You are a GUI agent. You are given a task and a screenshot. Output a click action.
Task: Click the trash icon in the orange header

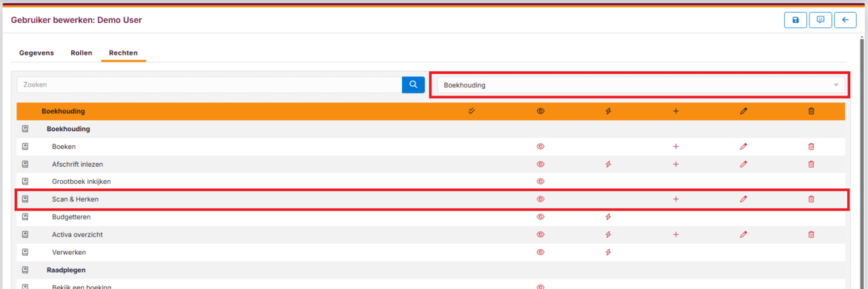tap(812, 111)
